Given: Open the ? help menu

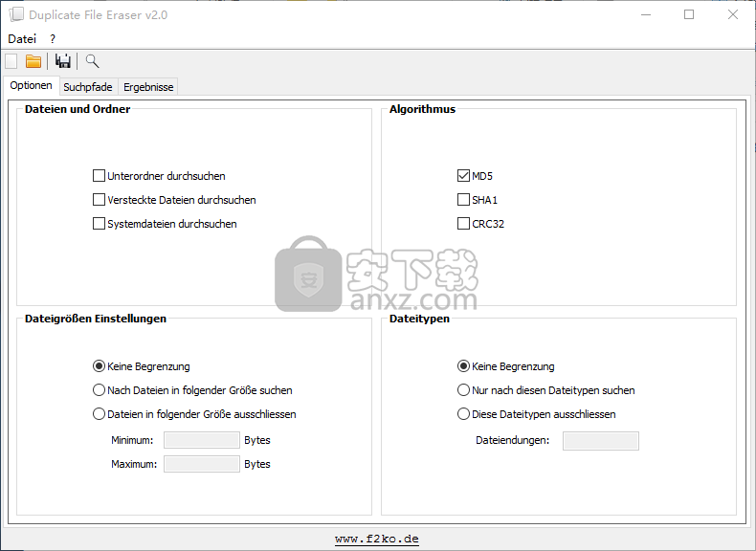Looking at the screenshot, I should click(x=53, y=39).
